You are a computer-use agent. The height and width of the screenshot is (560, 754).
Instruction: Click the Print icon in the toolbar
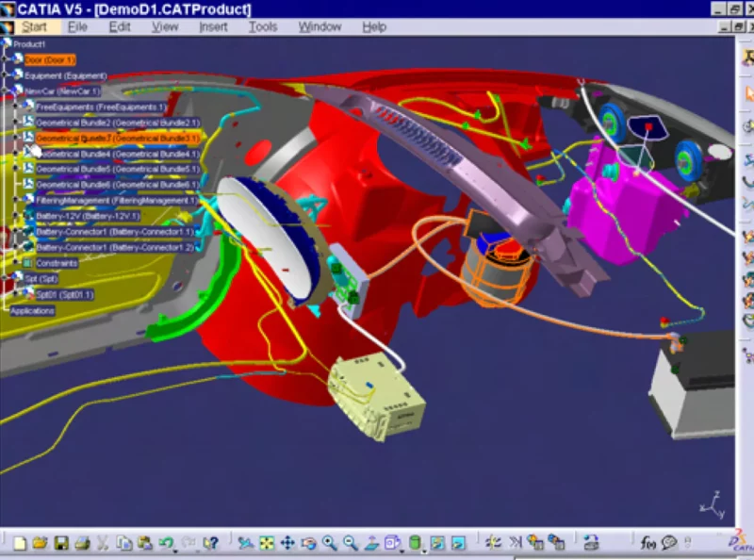point(82,543)
